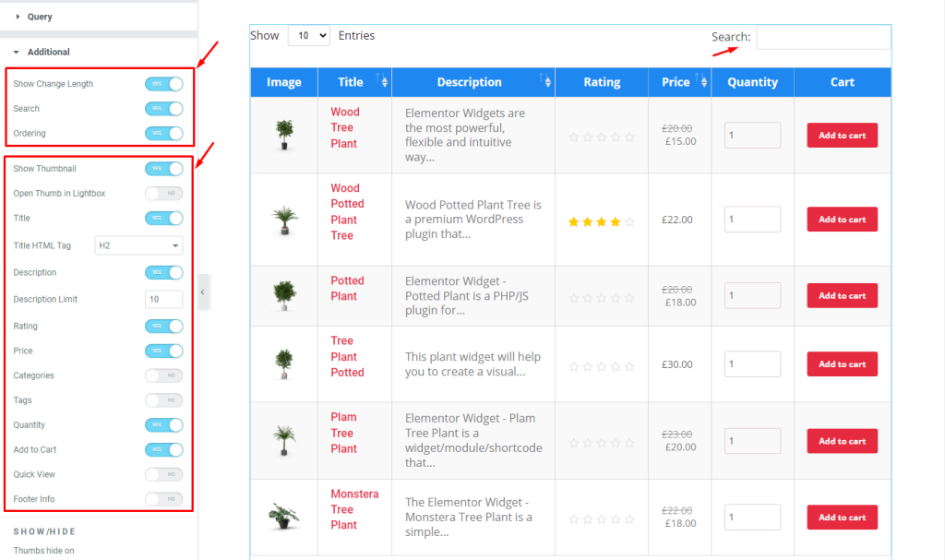Screen dimensions: 945x560
Task: Toggle the Rating switch
Action: coord(164,326)
